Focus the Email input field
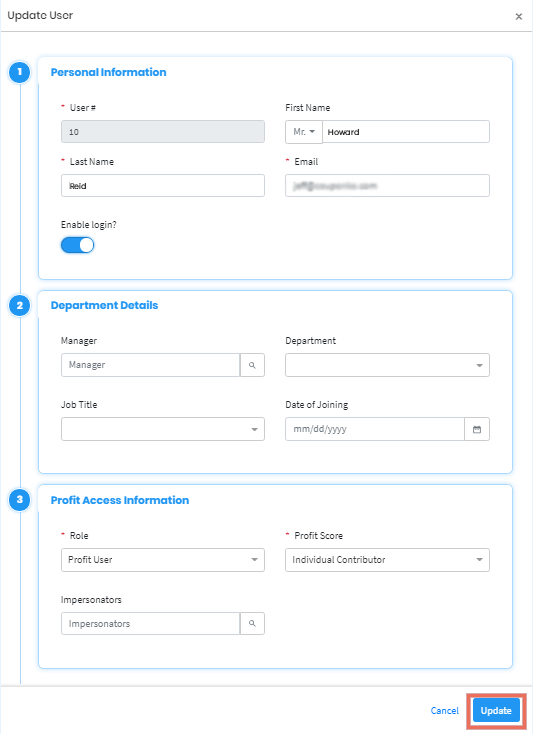Screen dimensions: 533x734 click(387, 186)
